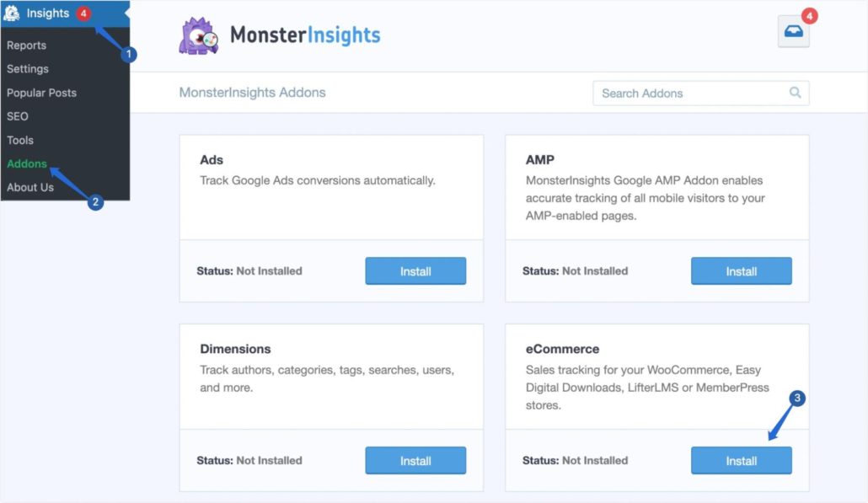
Task: Open the Addons page in sidebar
Action: pyautogui.click(x=27, y=163)
